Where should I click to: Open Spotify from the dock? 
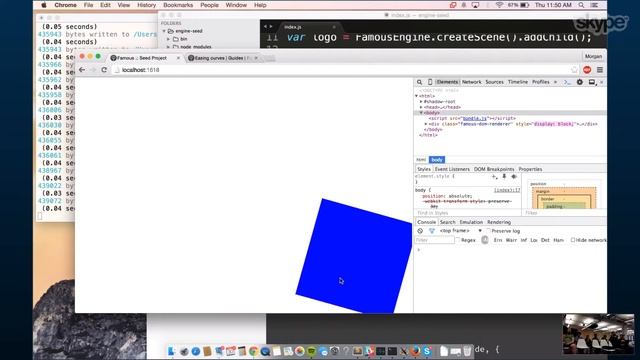pos(311,351)
